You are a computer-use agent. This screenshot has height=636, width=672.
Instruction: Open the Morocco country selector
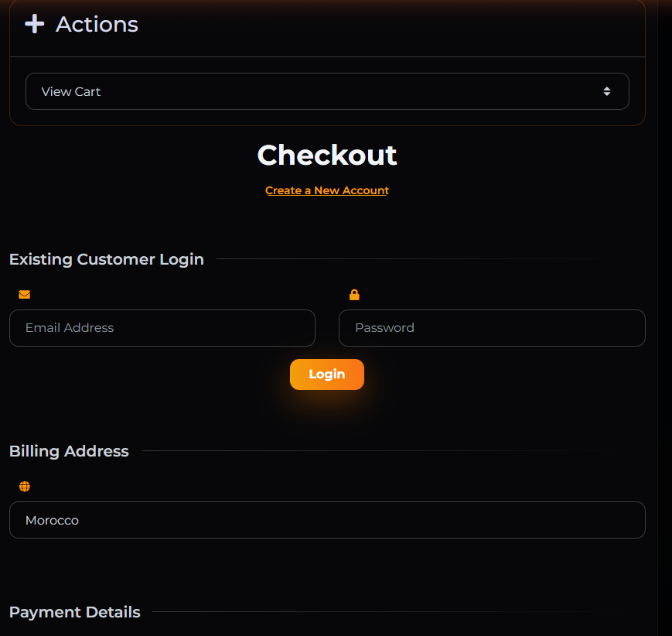(x=326, y=520)
